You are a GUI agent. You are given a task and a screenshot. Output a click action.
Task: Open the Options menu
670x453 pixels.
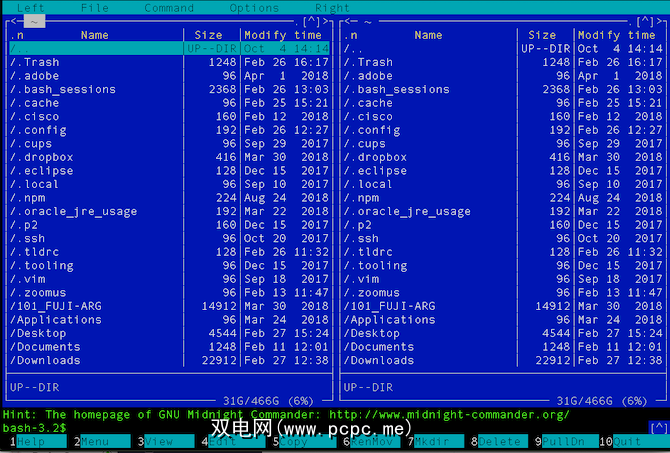pos(254,7)
